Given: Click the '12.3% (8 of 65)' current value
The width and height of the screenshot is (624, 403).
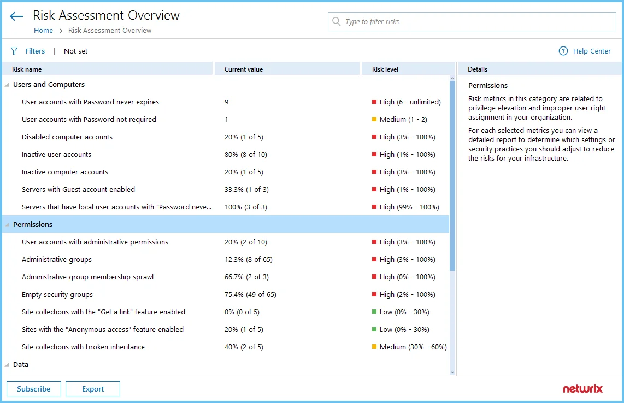Looking at the screenshot, I should 248,259.
